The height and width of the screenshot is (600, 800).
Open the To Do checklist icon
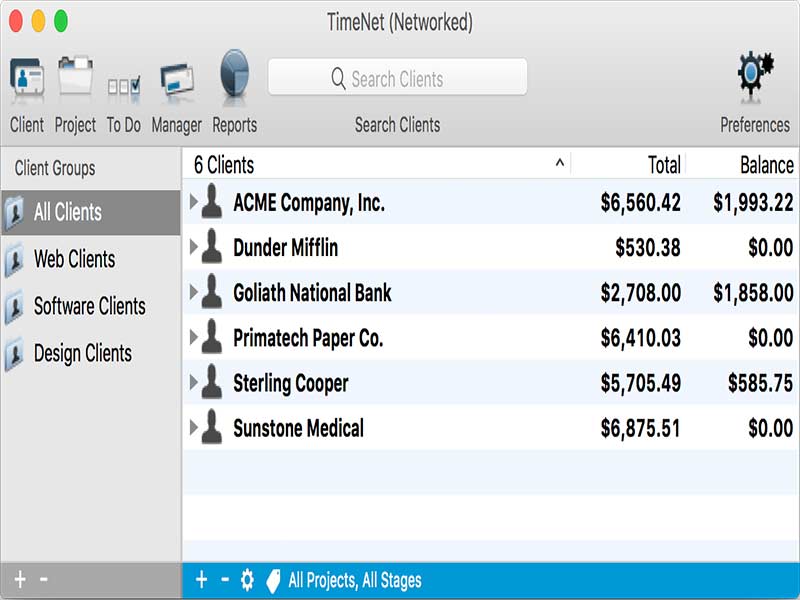tap(123, 85)
